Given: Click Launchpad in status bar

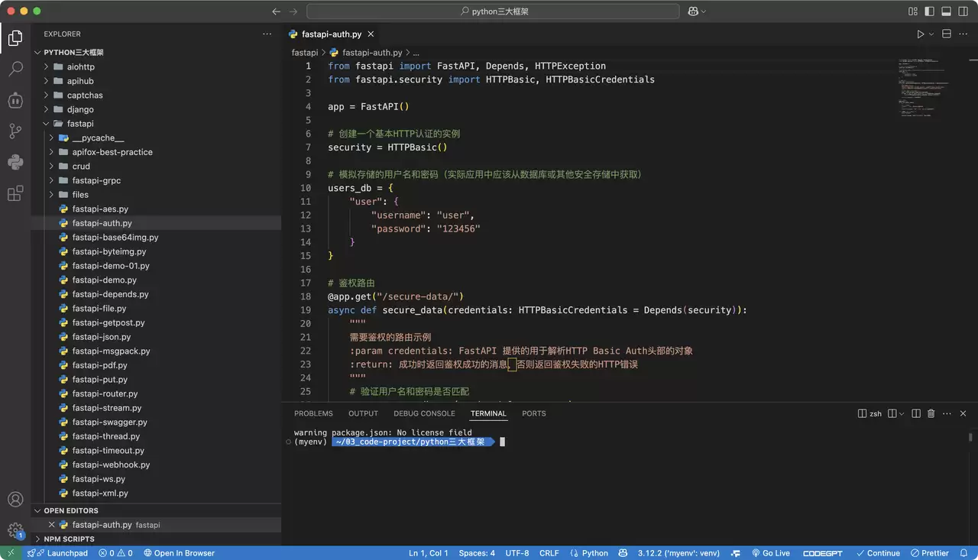Looking at the screenshot, I should point(58,553).
